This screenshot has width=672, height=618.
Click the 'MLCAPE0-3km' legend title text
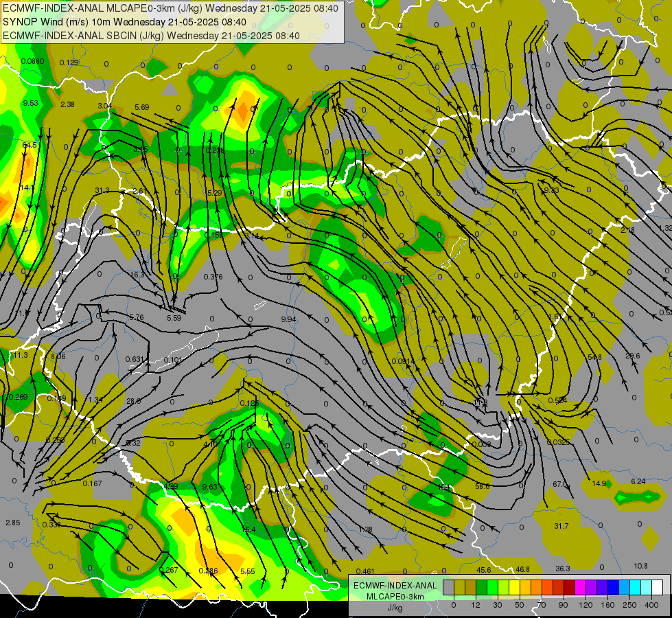[x=395, y=596]
